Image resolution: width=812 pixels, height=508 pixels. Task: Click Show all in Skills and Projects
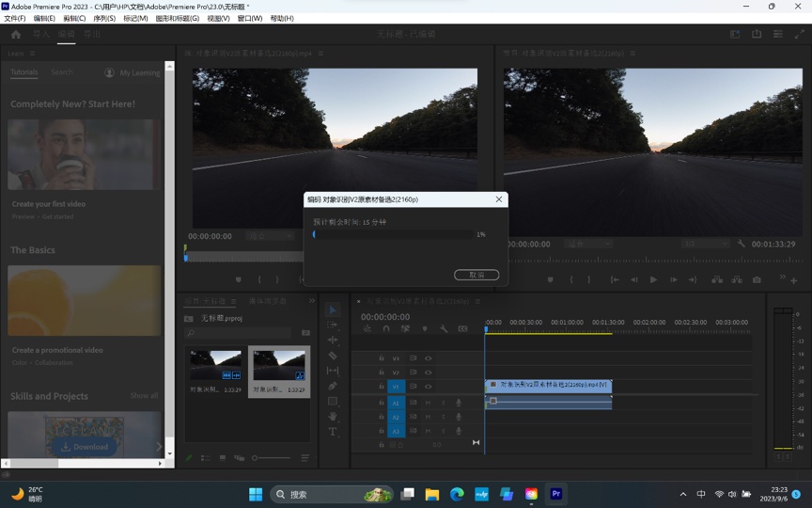click(x=144, y=395)
